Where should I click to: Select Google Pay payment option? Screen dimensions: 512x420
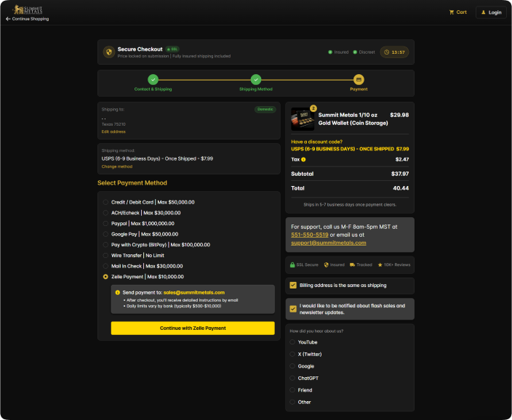point(105,234)
